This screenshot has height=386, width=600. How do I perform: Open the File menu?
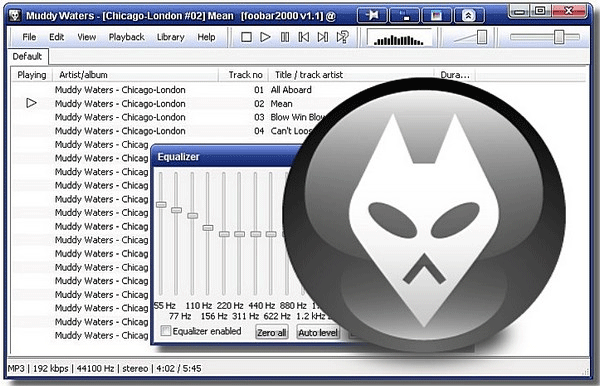pyautogui.click(x=29, y=37)
